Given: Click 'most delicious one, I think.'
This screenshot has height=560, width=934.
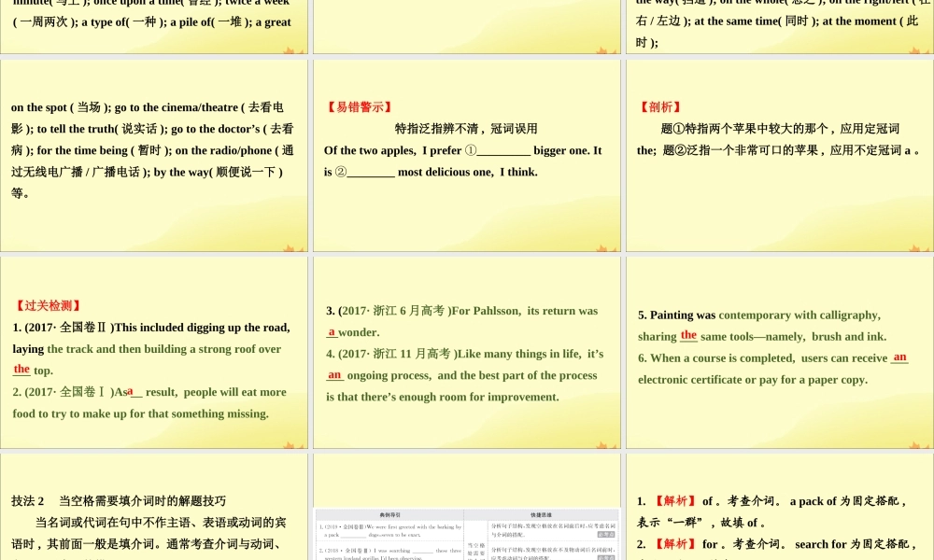Looking at the screenshot, I should click(468, 172).
